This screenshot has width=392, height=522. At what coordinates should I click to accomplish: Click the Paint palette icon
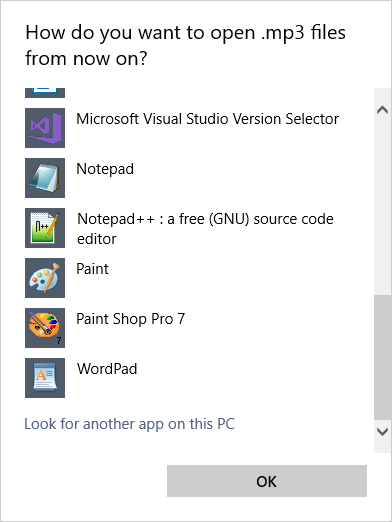(45, 278)
